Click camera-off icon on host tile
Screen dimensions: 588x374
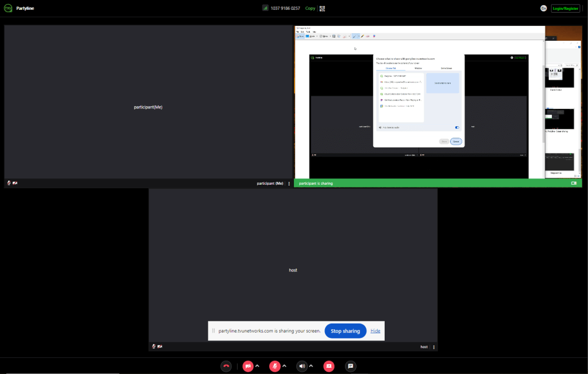(x=160, y=346)
